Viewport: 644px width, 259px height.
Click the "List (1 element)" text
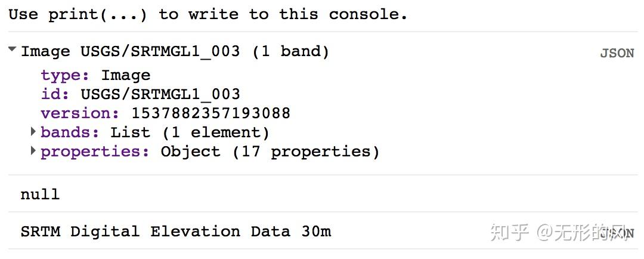click(x=190, y=132)
